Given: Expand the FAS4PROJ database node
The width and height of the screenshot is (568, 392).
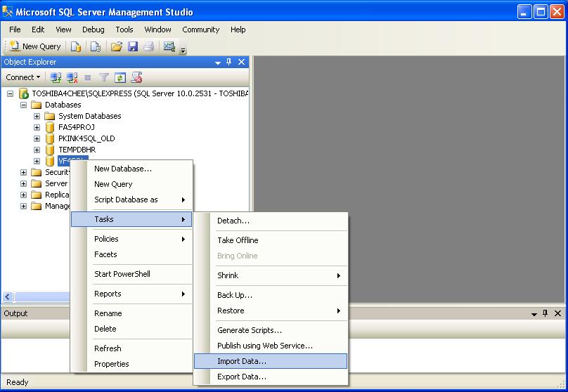Looking at the screenshot, I should [x=37, y=127].
